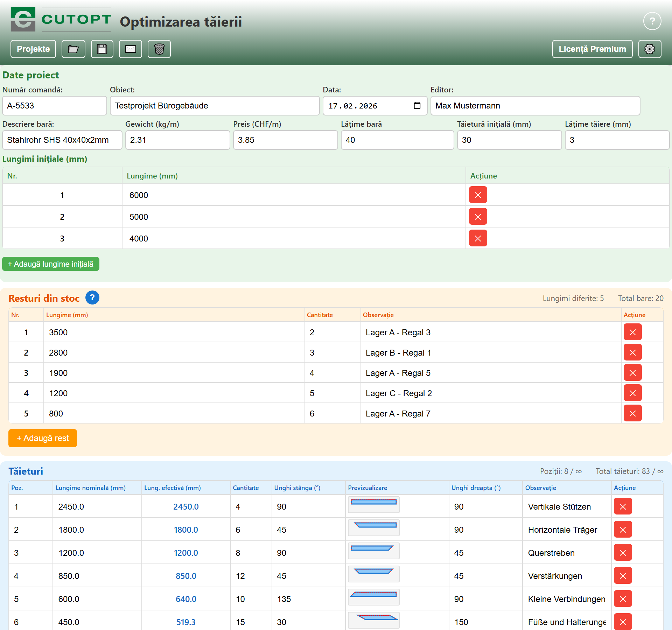This screenshot has height=630, width=672.
Task: Delete project with the trash can icon
Action: (x=159, y=49)
